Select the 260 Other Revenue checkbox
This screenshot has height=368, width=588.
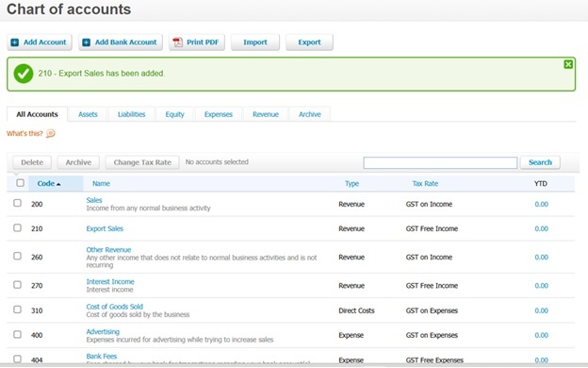coord(17,256)
